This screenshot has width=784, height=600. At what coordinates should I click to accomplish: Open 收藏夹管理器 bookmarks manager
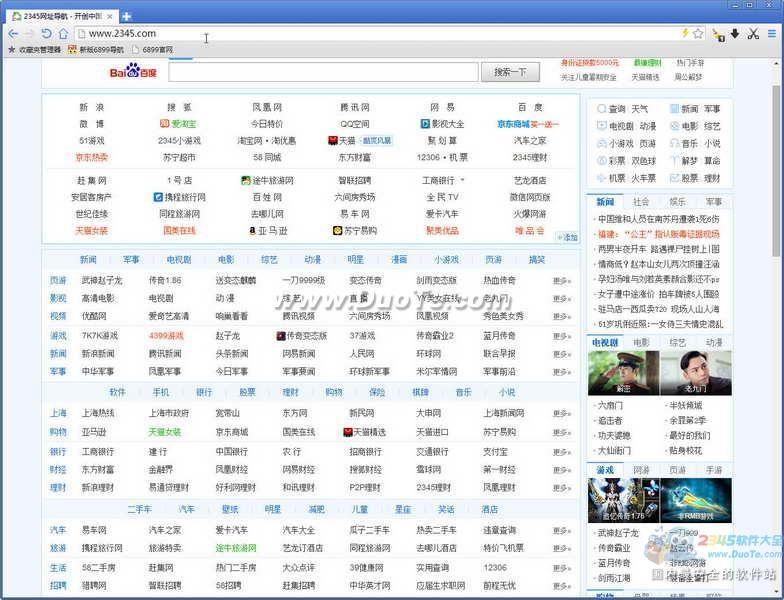34,50
